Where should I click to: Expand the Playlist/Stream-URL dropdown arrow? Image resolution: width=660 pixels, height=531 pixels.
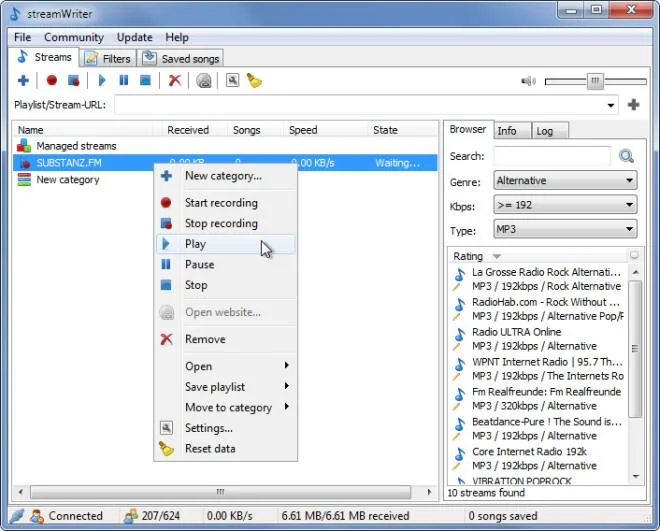point(610,105)
